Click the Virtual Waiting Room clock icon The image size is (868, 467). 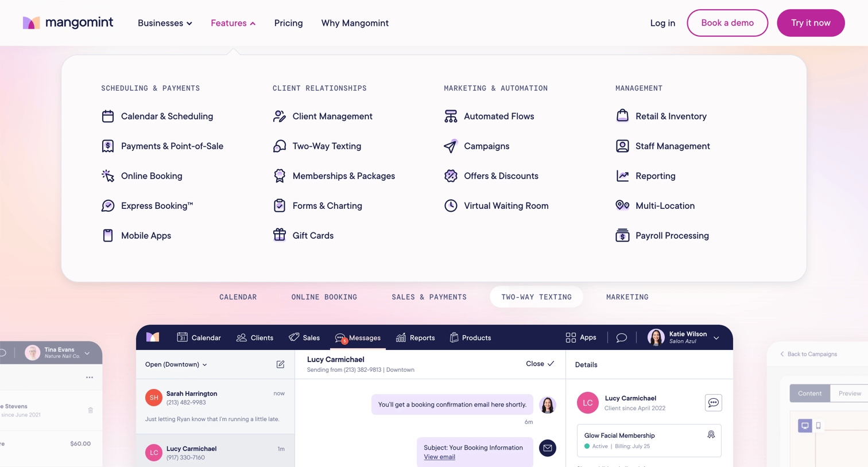(451, 206)
